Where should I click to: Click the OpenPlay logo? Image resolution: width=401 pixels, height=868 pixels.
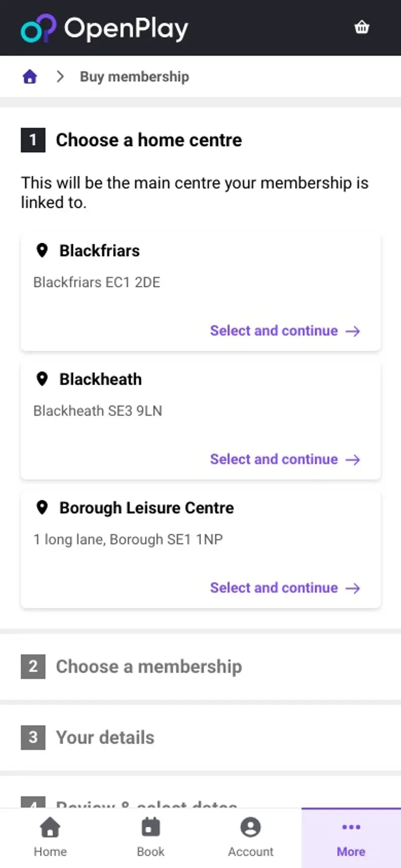tap(104, 28)
